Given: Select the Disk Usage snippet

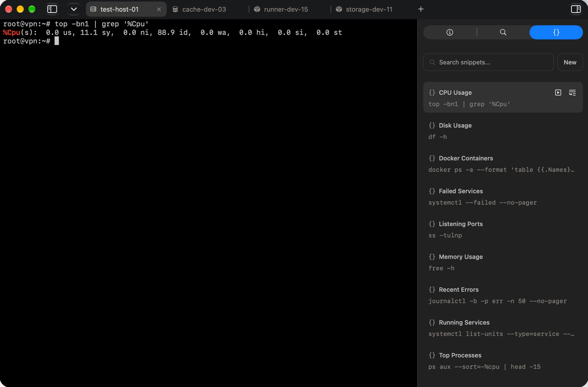Looking at the screenshot, I should (x=503, y=131).
